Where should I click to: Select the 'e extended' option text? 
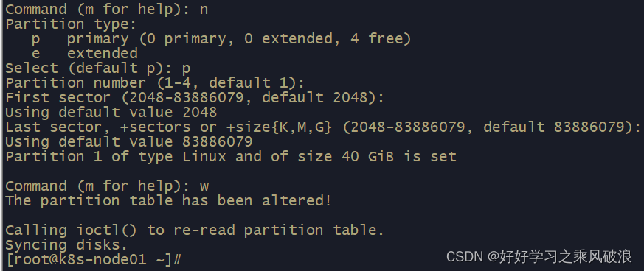pyautogui.click(x=85, y=53)
